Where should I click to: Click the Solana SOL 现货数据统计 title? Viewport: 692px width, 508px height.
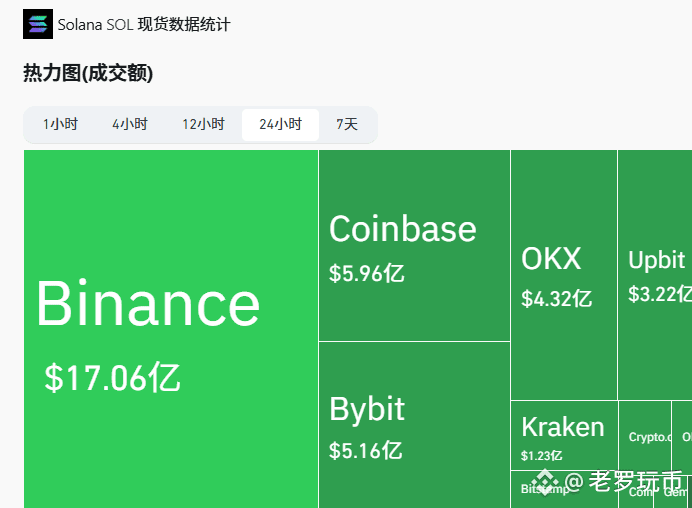click(x=144, y=24)
